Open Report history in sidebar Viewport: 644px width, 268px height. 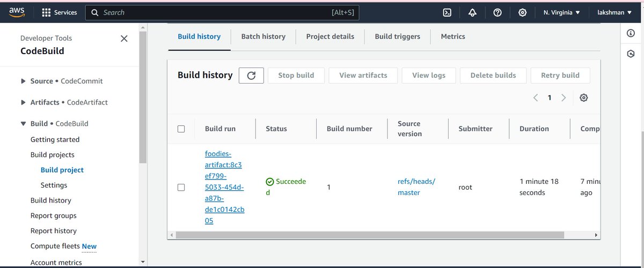point(53,230)
